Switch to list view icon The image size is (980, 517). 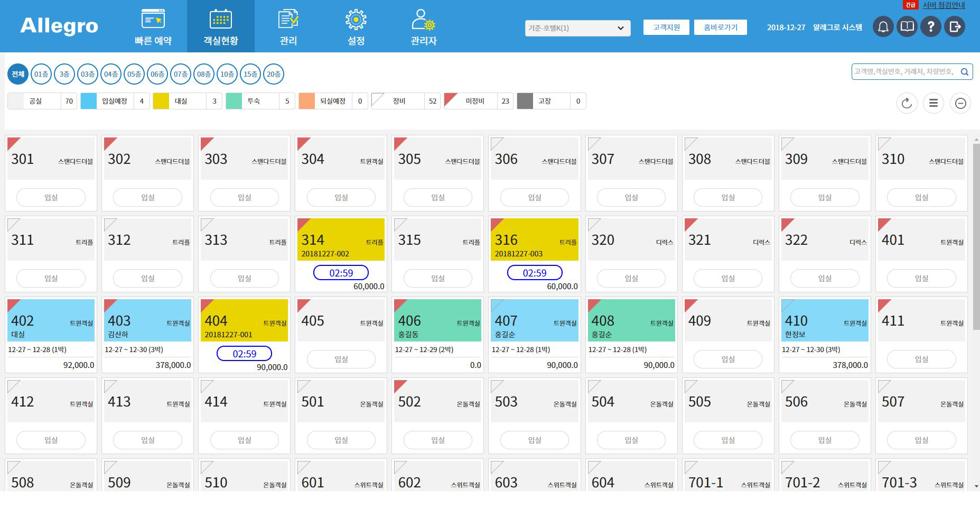(934, 103)
